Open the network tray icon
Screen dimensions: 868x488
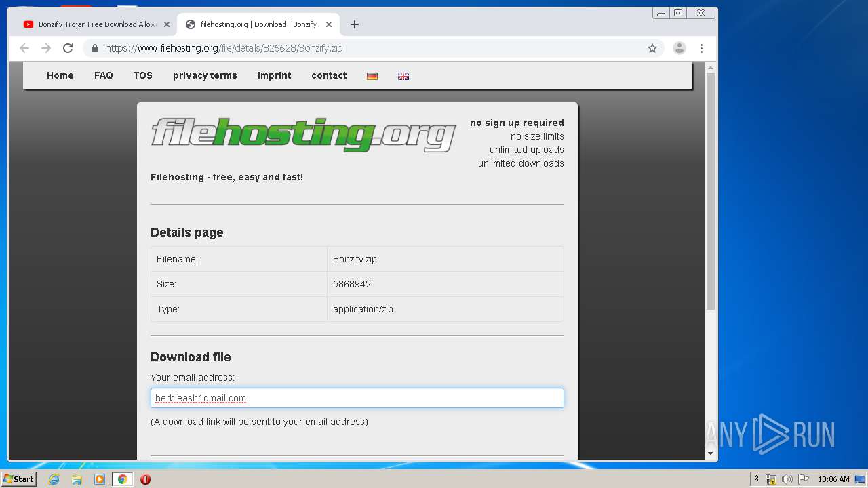771,479
